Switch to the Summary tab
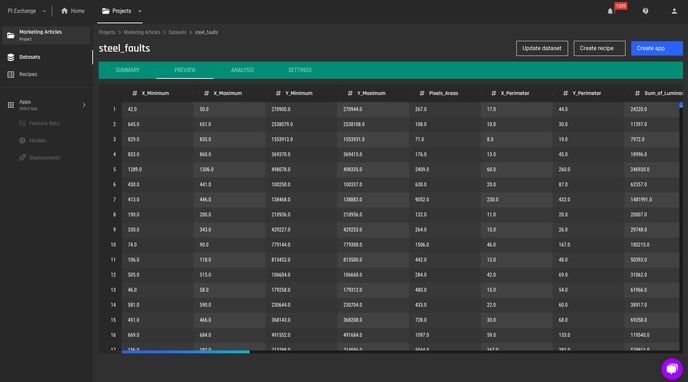The image size is (688, 382). click(127, 70)
